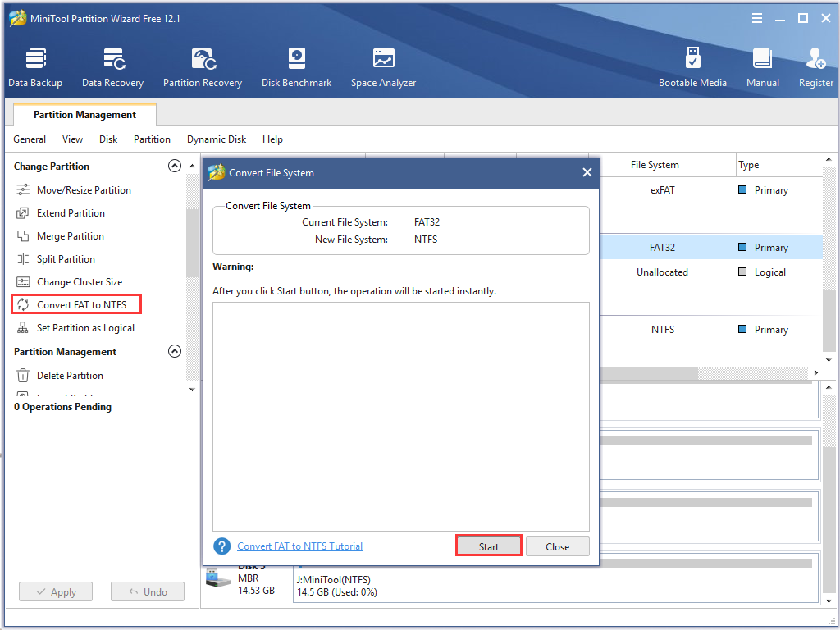Choose Convert FAT to NTFS option
Image resolution: width=840 pixels, height=630 pixels.
(81, 305)
